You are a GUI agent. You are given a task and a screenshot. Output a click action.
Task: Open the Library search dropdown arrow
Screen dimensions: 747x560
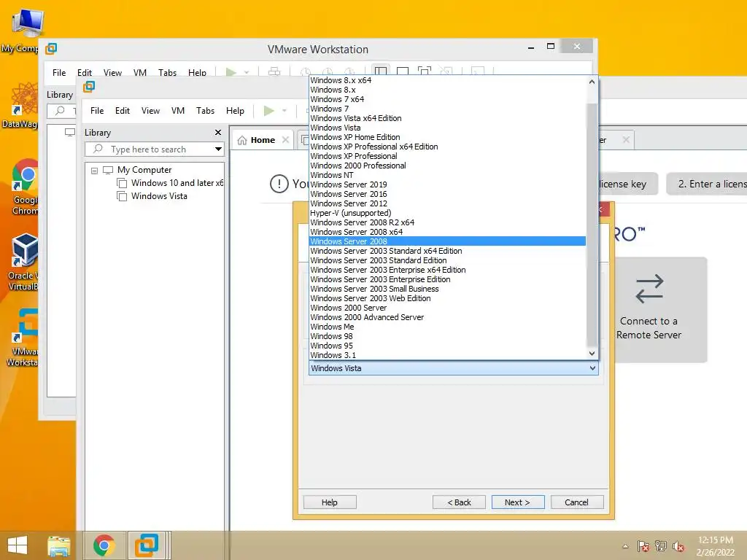point(218,149)
